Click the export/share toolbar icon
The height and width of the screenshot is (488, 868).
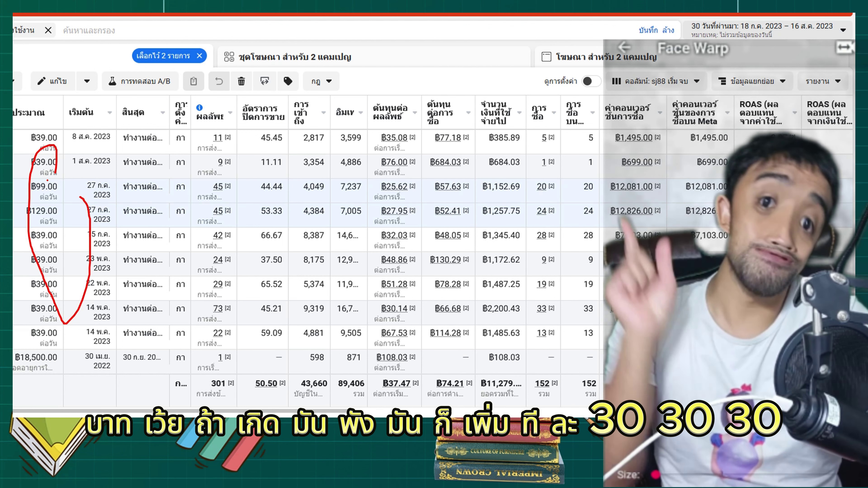(264, 81)
